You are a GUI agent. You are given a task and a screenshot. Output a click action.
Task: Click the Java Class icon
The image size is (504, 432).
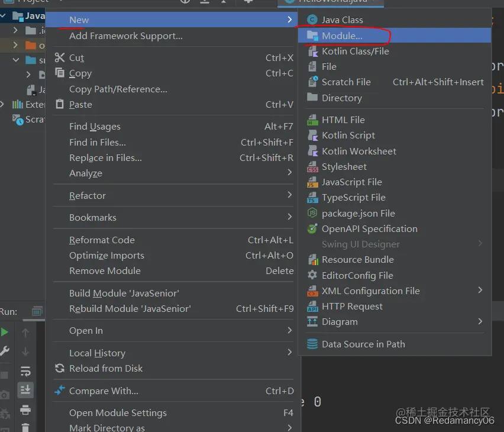click(312, 20)
